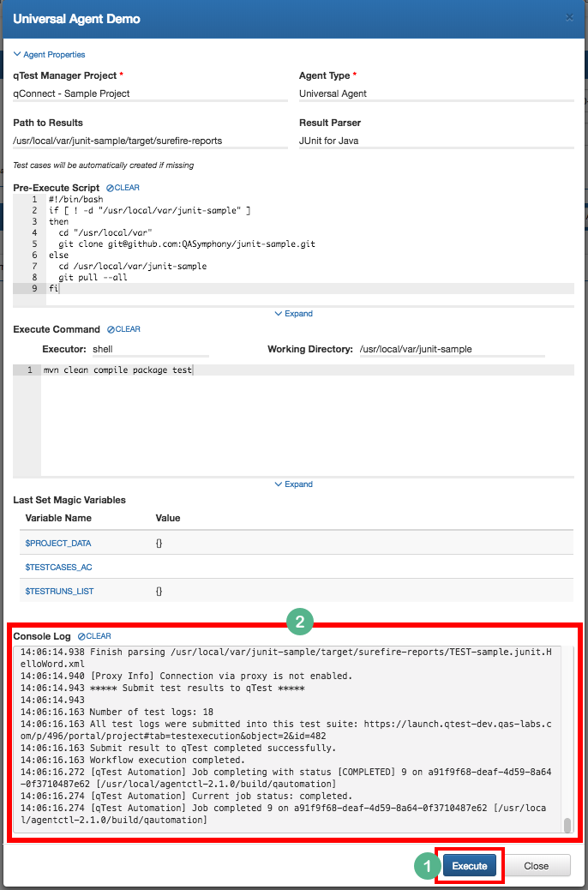Image resolution: width=588 pixels, height=890 pixels.
Task: Select the Executor shell field
Action: [150, 350]
